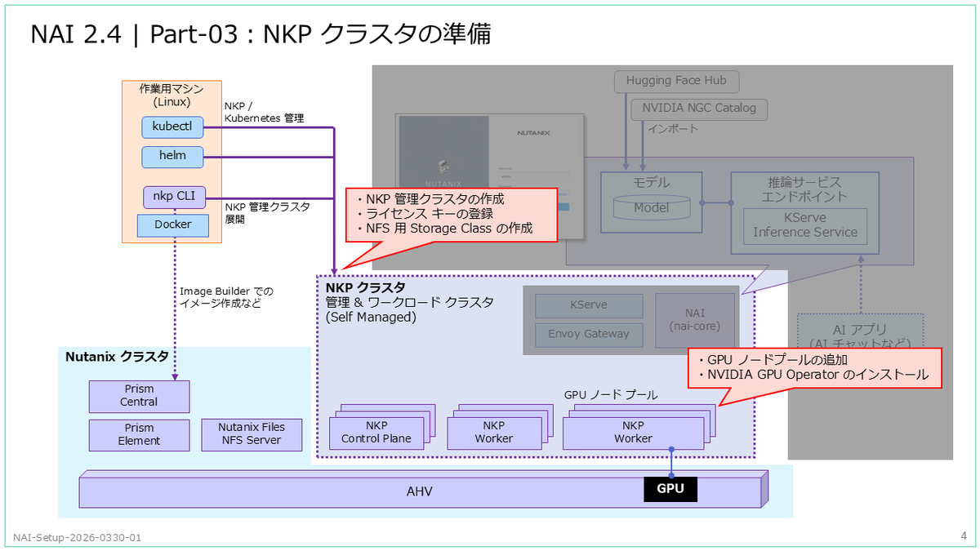
Task: Select the ライセンス キーの登録 callout line
Action: (x=425, y=214)
